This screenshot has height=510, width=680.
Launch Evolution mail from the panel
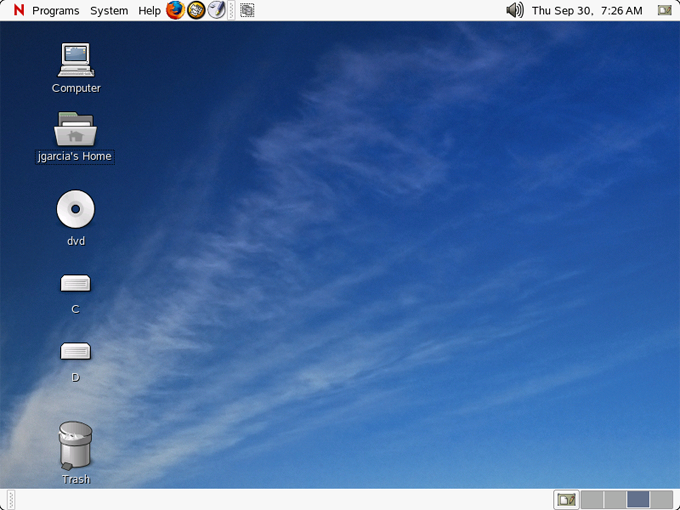(196, 10)
